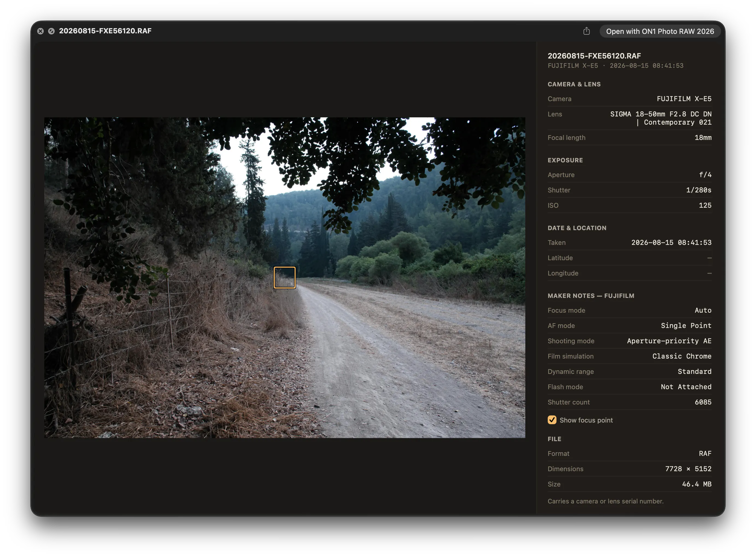756x557 pixels.
Task: Select Dynamic range value Standard
Action: click(694, 371)
